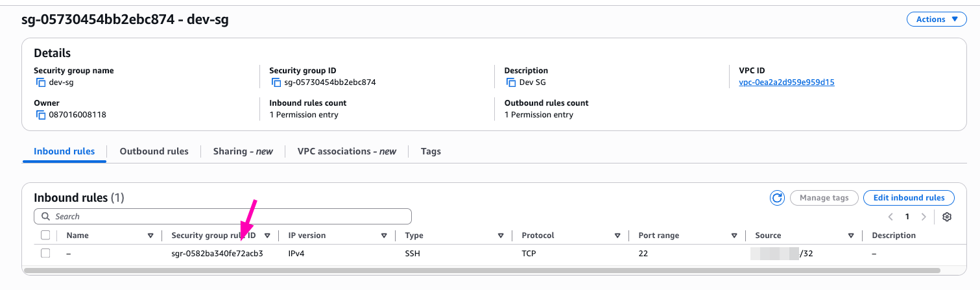This screenshot has width=980, height=290.
Task: Refresh the inbound rules list
Action: coord(776,198)
